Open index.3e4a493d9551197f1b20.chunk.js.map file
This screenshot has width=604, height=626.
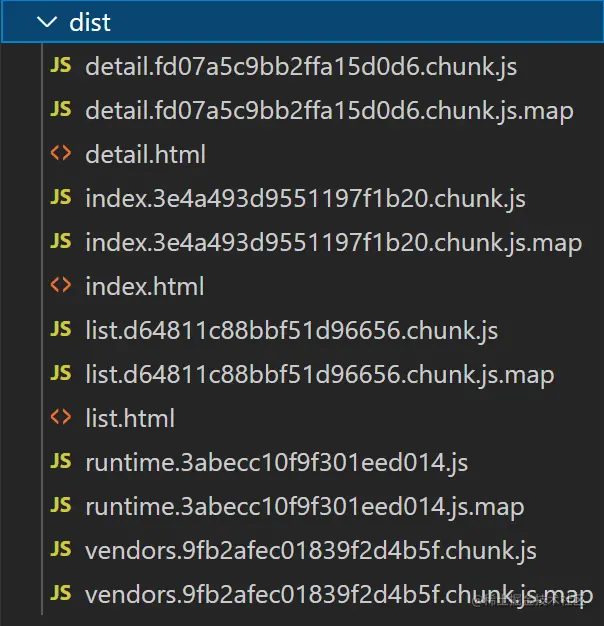[x=334, y=243]
